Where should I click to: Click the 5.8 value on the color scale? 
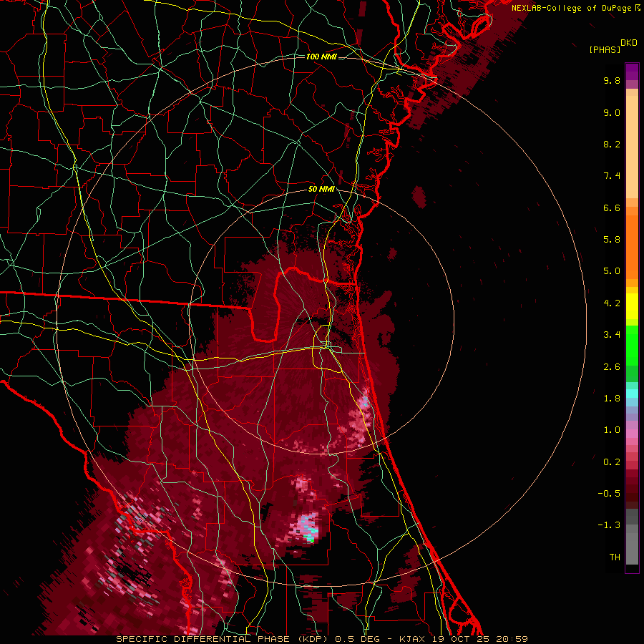[612, 240]
